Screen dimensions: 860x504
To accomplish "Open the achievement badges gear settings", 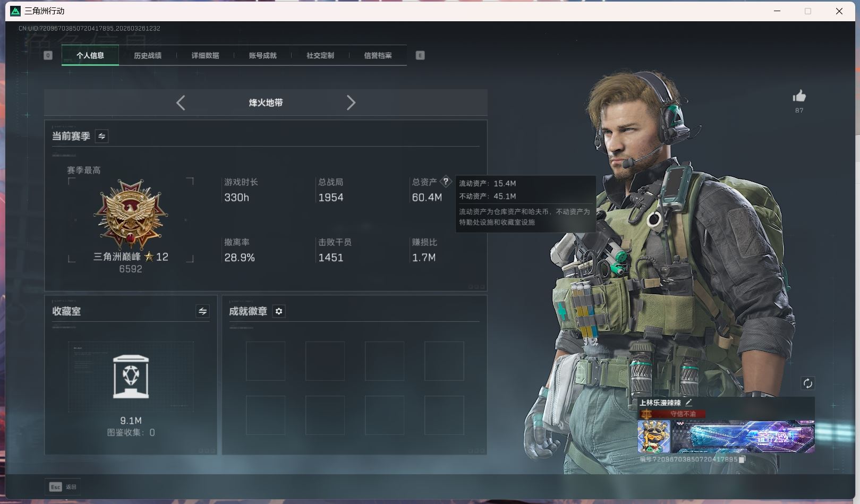I will (x=279, y=311).
